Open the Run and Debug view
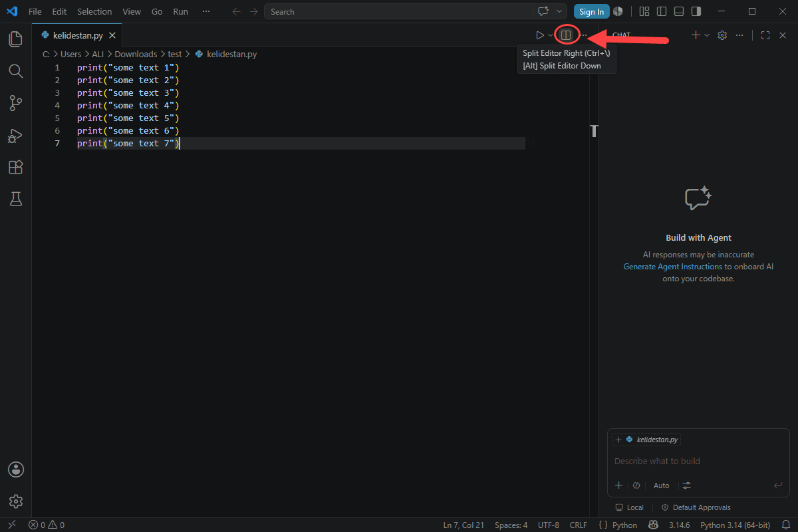798x532 pixels. 16,136
